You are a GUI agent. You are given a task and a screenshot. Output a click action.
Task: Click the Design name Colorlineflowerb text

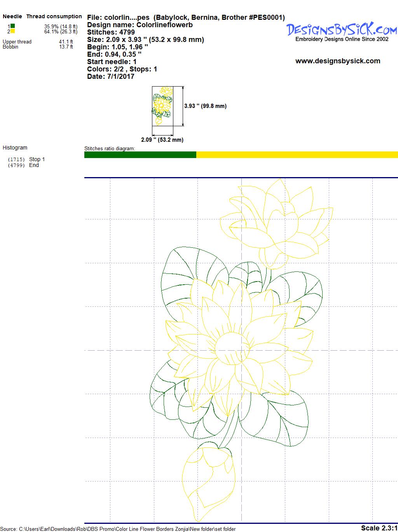pyautogui.click(x=140, y=25)
